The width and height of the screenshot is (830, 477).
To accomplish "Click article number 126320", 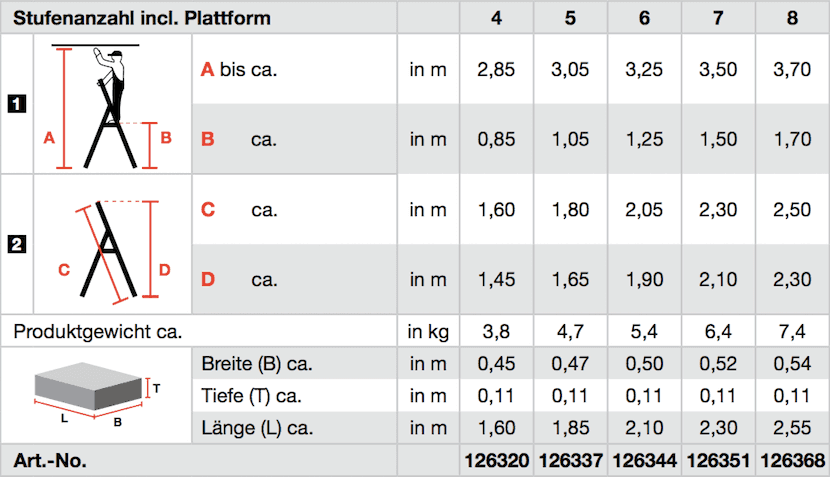I will pos(497,462).
